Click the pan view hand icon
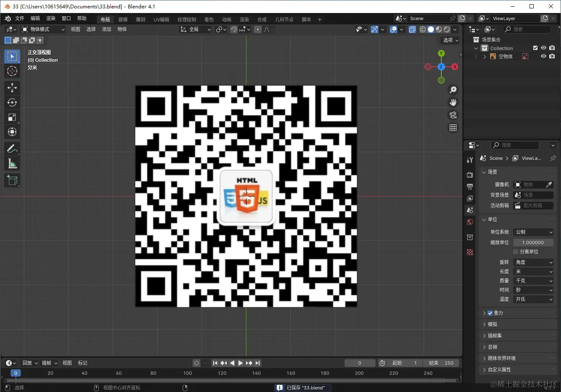561x392 pixels. (x=453, y=102)
